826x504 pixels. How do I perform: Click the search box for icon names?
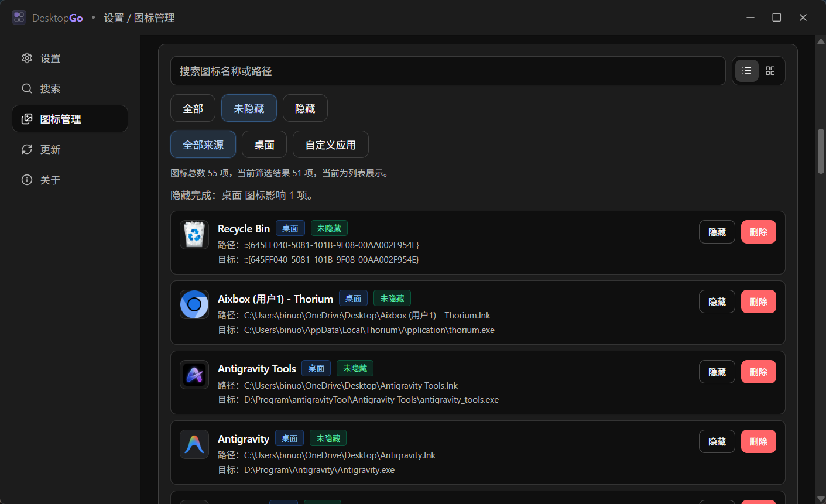[x=448, y=71]
